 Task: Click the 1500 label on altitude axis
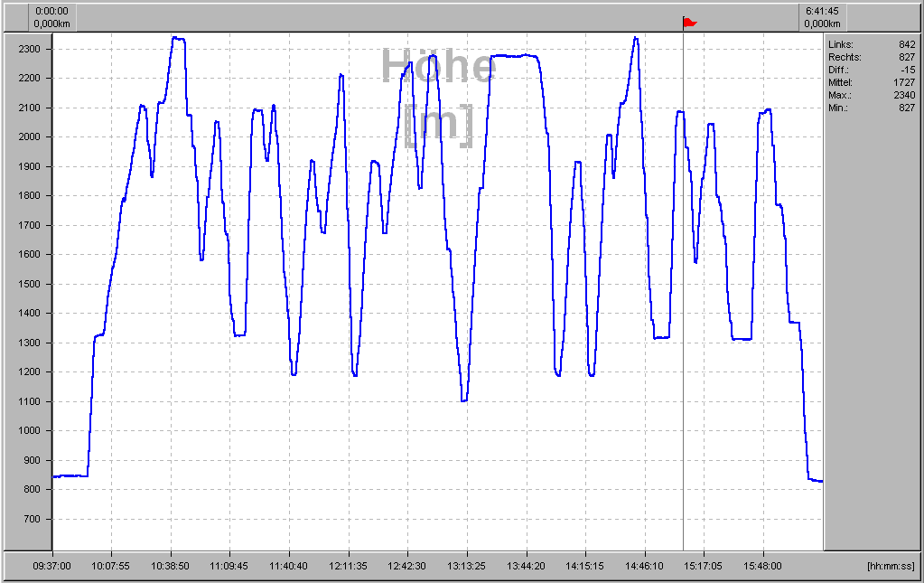point(30,285)
